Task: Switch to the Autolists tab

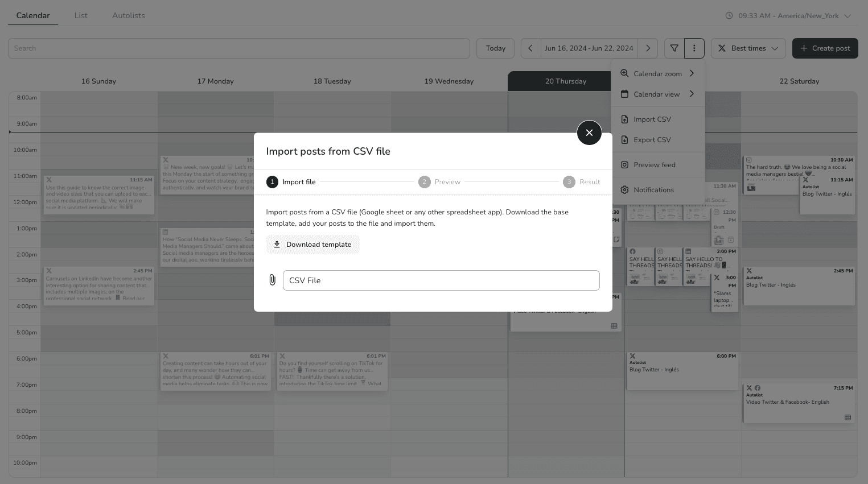Action: click(128, 15)
